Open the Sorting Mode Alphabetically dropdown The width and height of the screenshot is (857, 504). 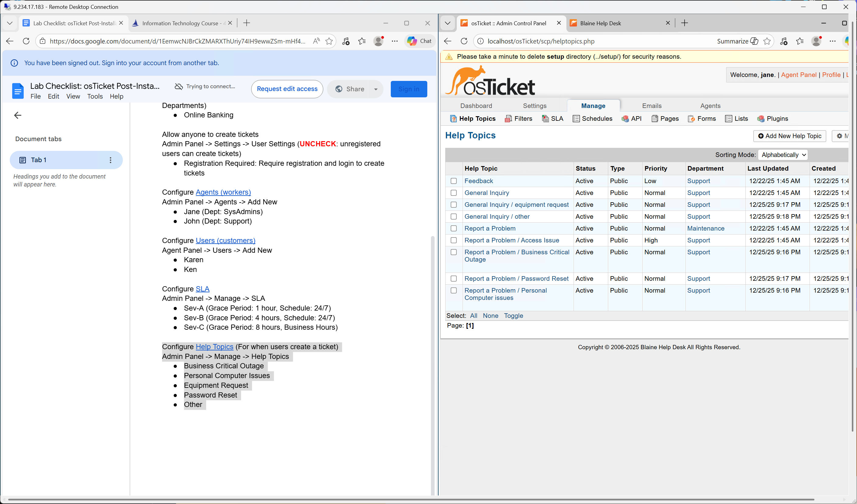point(783,155)
